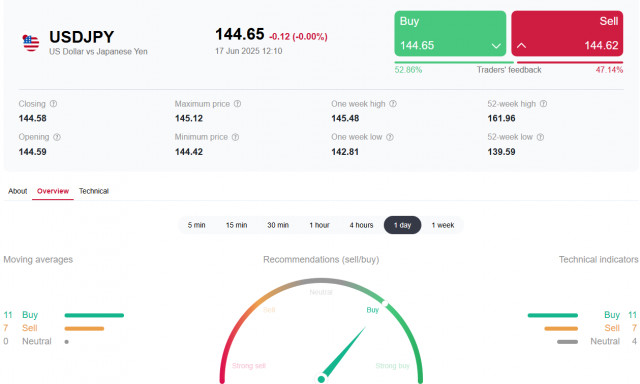Click the Opening value 144.59
640x384 pixels.
(x=33, y=152)
